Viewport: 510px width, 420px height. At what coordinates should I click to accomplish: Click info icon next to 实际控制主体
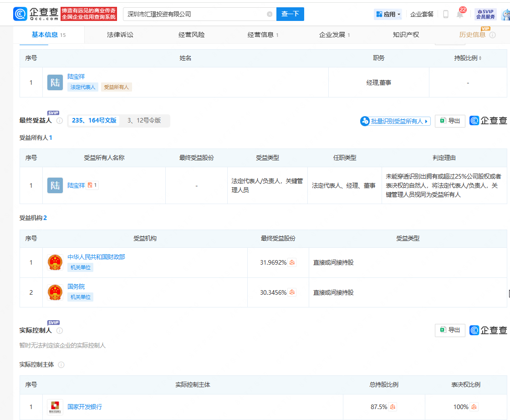(x=61, y=365)
